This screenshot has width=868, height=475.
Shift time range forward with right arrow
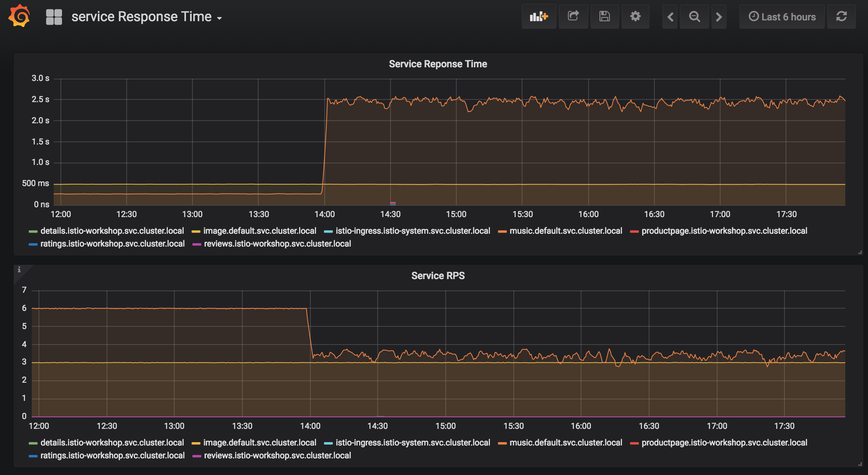719,16
